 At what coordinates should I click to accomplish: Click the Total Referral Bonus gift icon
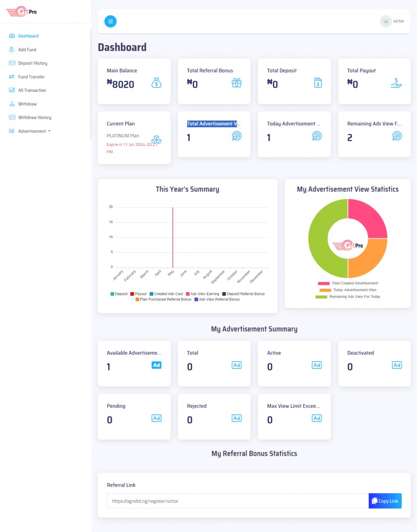tap(237, 83)
